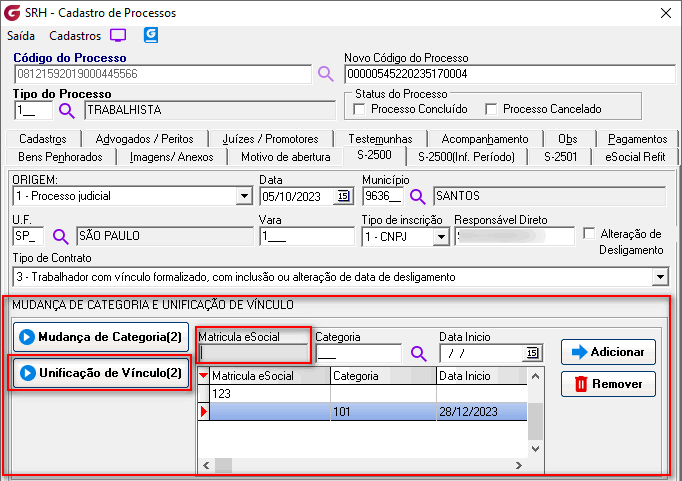
Task: Expand the ORIGEM dropdown
Action: pyautogui.click(x=244, y=196)
